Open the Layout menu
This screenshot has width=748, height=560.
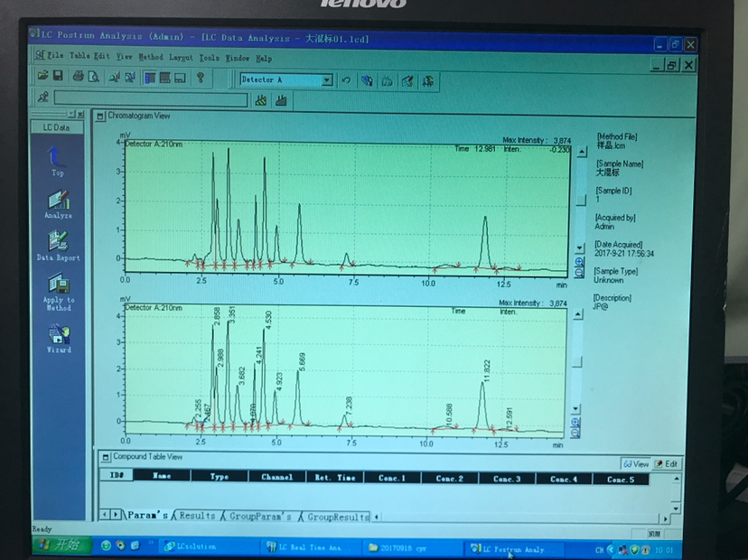pos(181,57)
